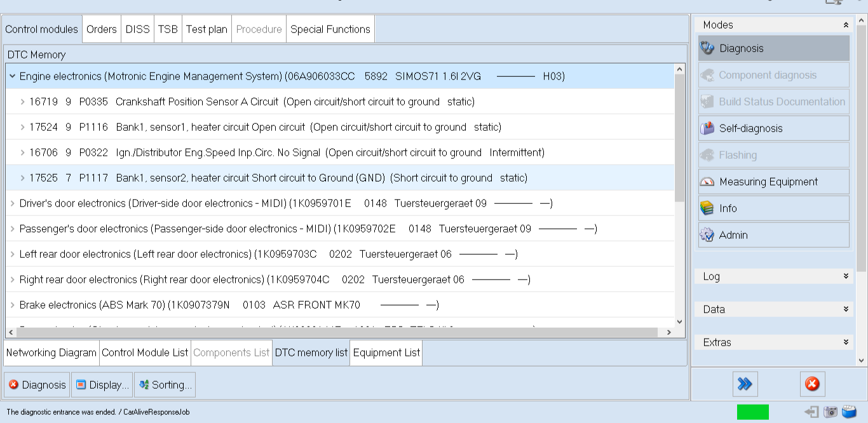Click the Info books icon
The height and width of the screenshot is (423, 868).
click(x=707, y=208)
